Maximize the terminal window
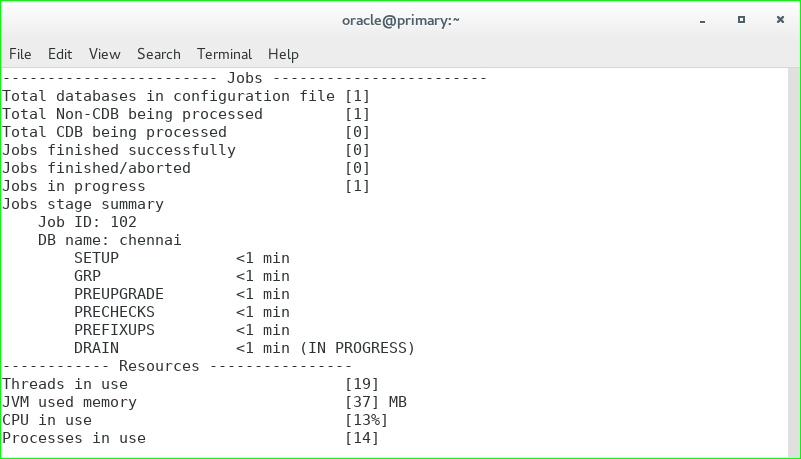Image resolution: width=801 pixels, height=459 pixels. pos(741,19)
